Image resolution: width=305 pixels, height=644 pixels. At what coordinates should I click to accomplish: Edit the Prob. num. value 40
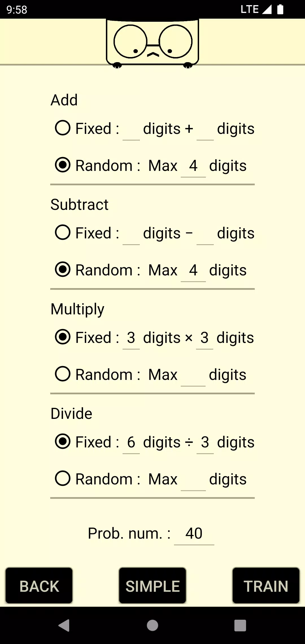click(194, 533)
